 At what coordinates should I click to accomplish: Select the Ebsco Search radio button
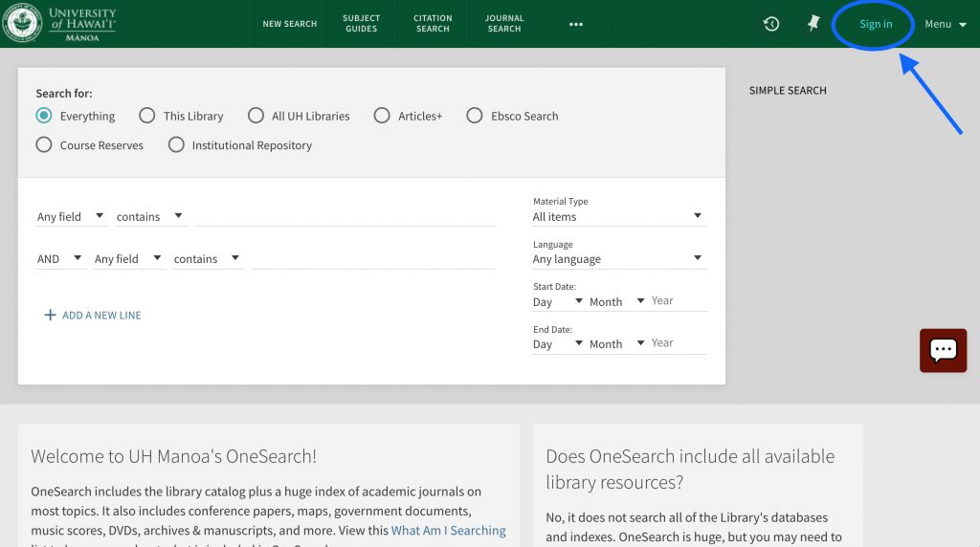click(475, 116)
